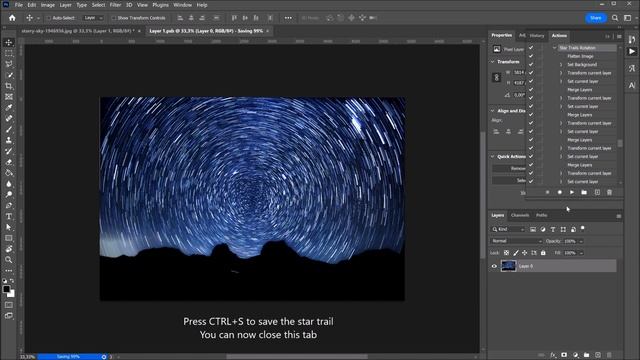Screen dimensions: 640x360
Task: Select the Dodge tool
Action: (x=9, y=194)
